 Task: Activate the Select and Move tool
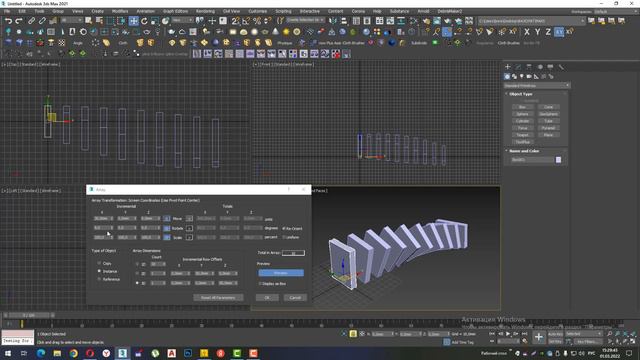tap(133, 21)
